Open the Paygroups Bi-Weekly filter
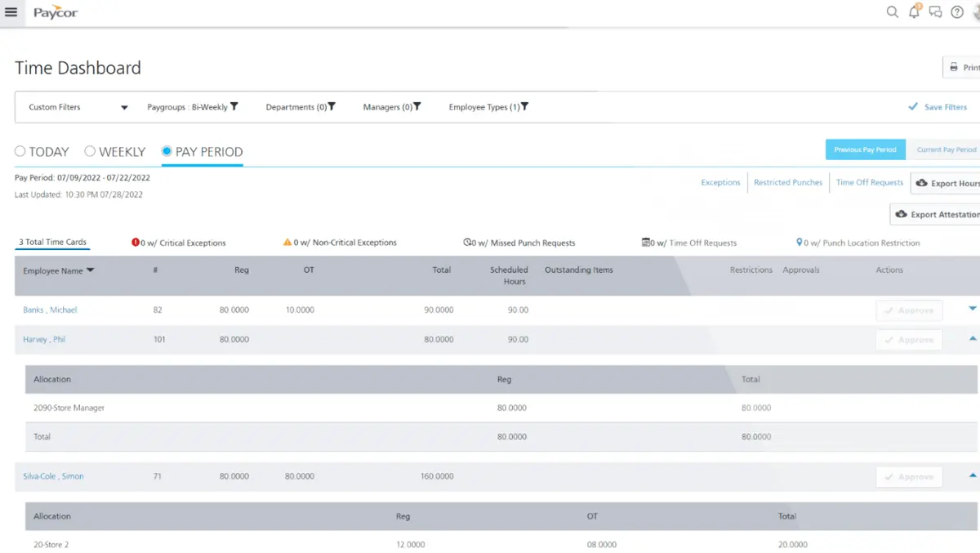 tap(193, 107)
